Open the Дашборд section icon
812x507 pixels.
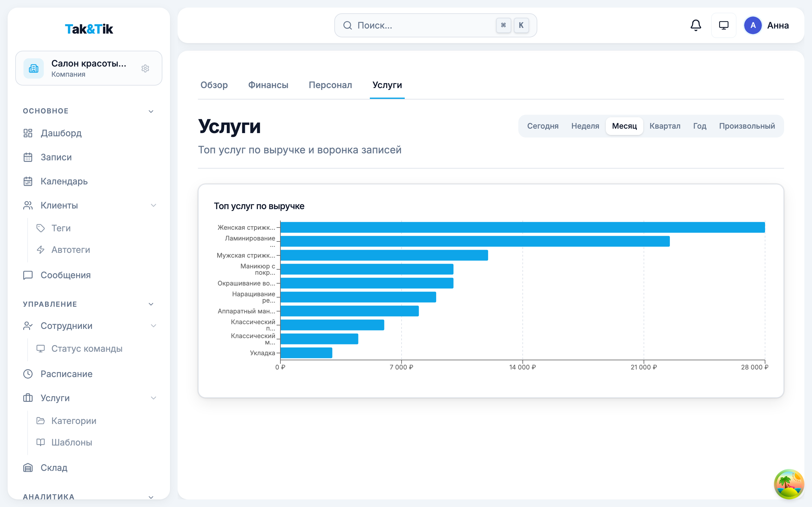pos(28,133)
